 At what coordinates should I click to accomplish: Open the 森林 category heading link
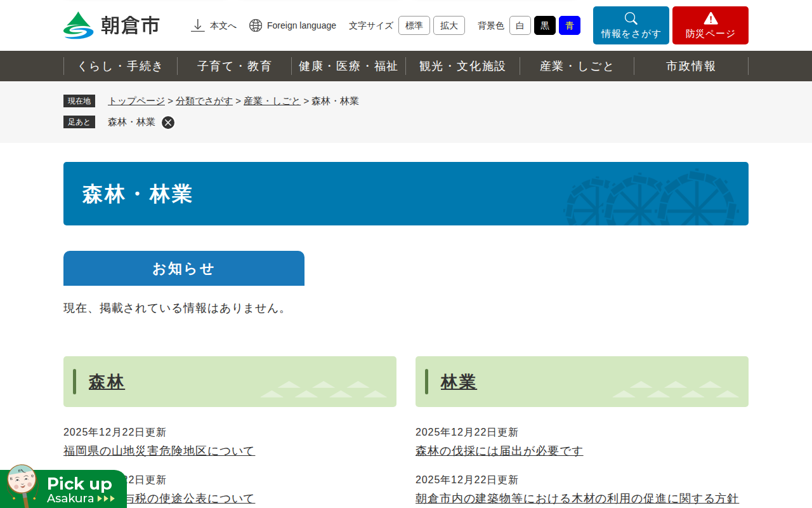point(107,382)
